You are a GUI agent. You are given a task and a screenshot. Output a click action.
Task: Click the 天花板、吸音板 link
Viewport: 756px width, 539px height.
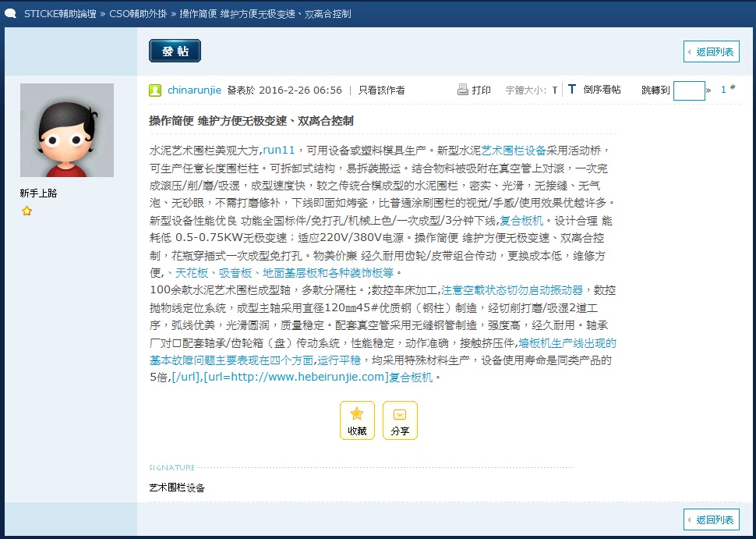pos(280,273)
